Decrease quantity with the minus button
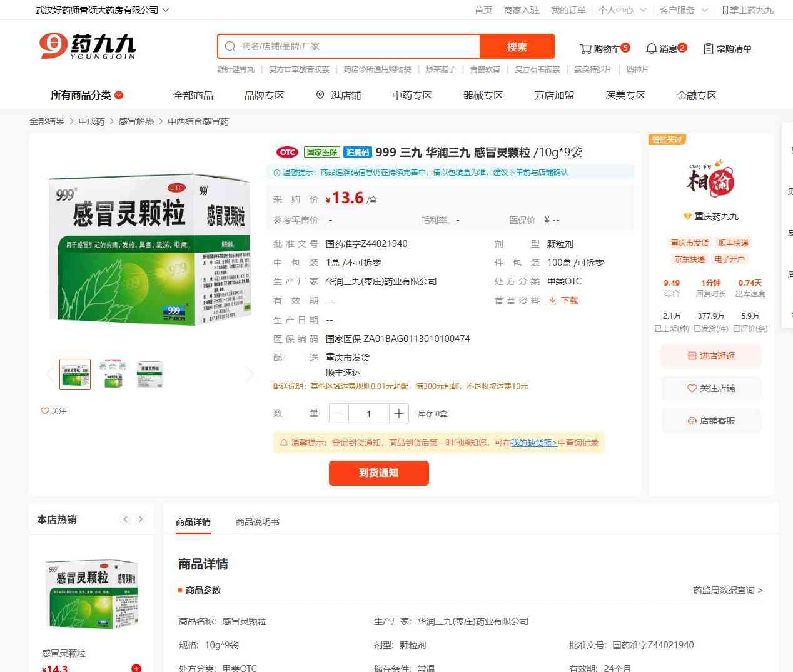The height and width of the screenshot is (672, 793). pos(339,413)
